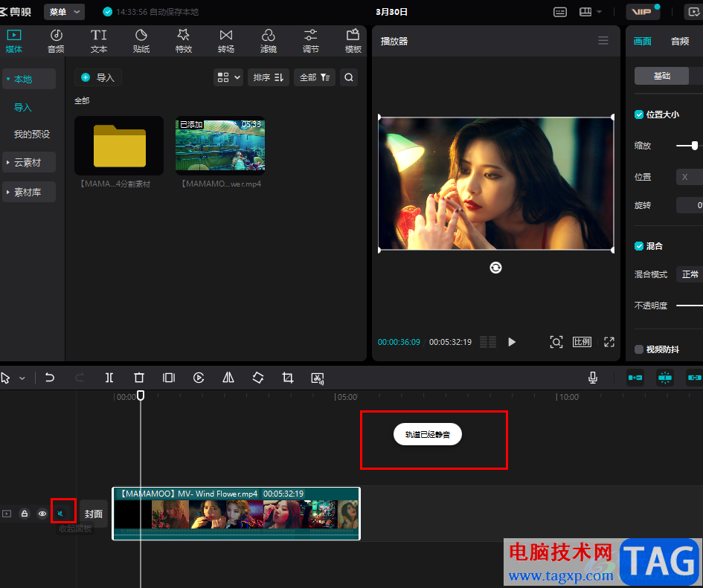This screenshot has height=588, width=703.
Task: Mirror the clip with flip icon
Action: pyautogui.click(x=228, y=378)
